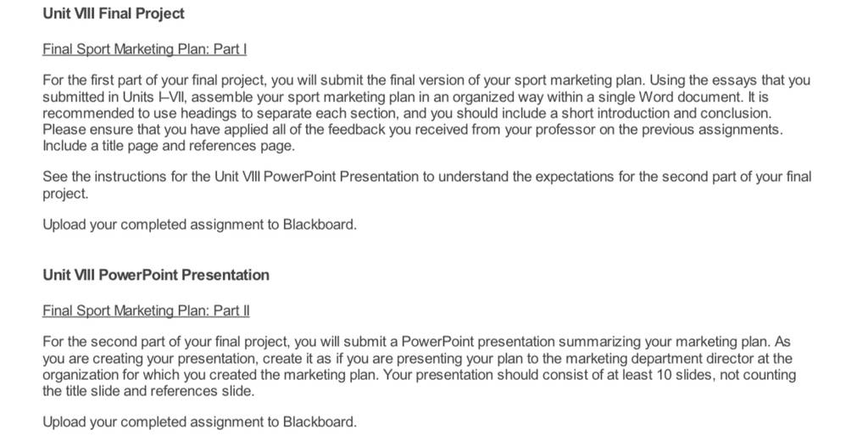Click the line beginning "Please ensure that"

413,130
